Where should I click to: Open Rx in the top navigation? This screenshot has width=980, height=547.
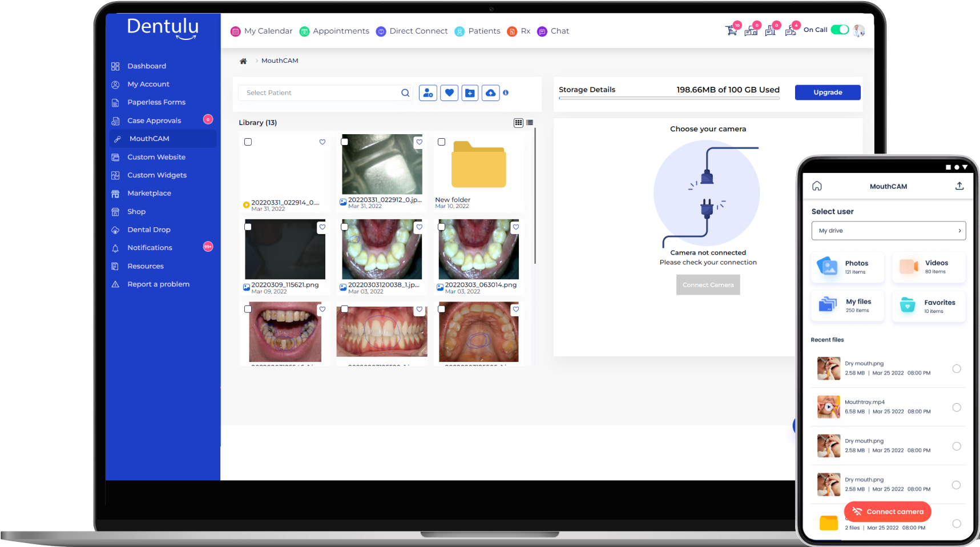[x=519, y=31]
